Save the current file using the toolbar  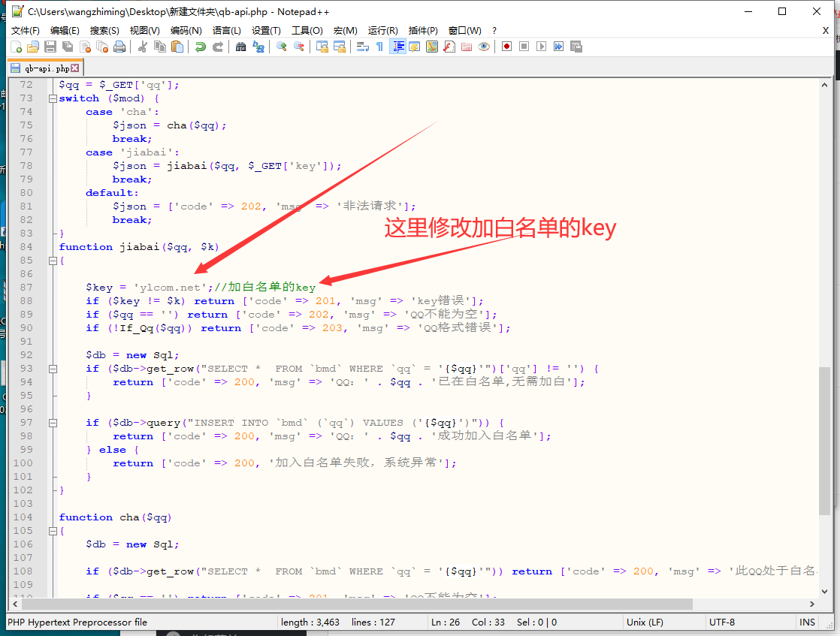[x=50, y=47]
